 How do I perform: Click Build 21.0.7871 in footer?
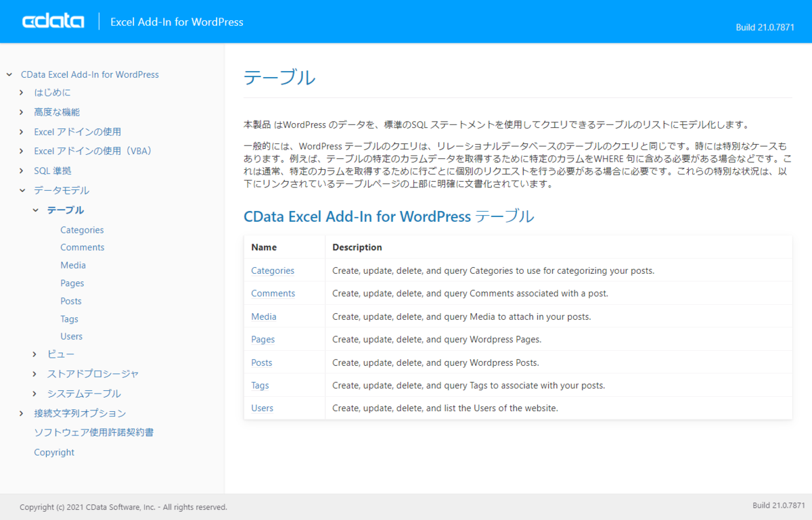779,506
